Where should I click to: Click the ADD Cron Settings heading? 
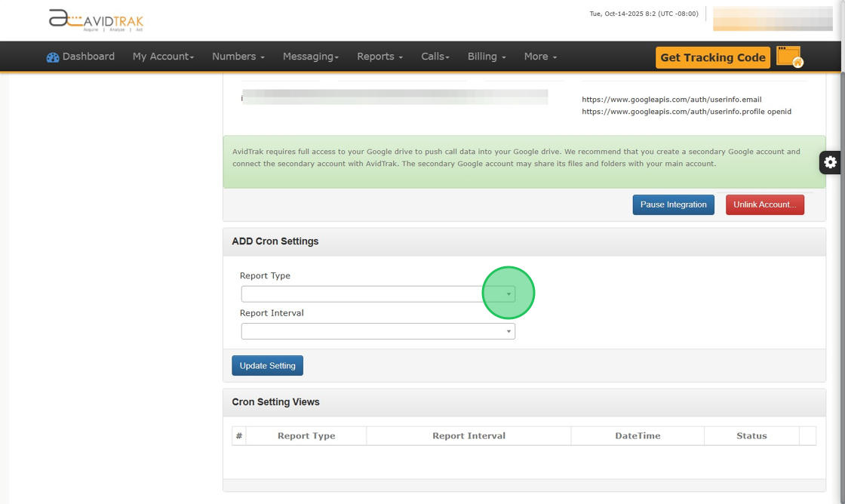pyautogui.click(x=275, y=241)
